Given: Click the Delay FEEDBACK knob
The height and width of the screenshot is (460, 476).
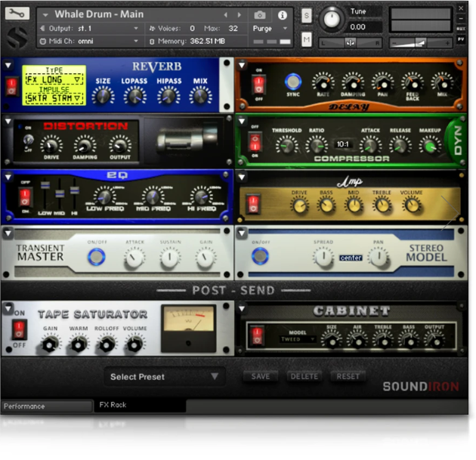Looking at the screenshot, I should (412, 82).
